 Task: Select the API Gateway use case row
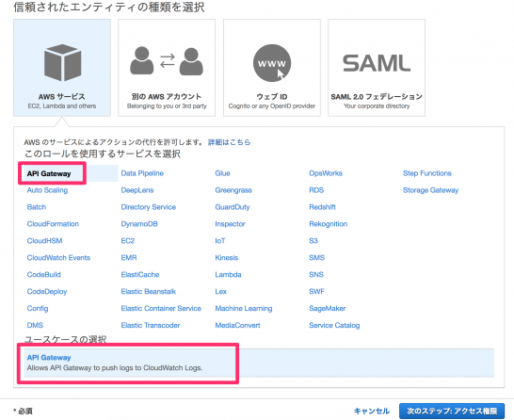coord(259,363)
